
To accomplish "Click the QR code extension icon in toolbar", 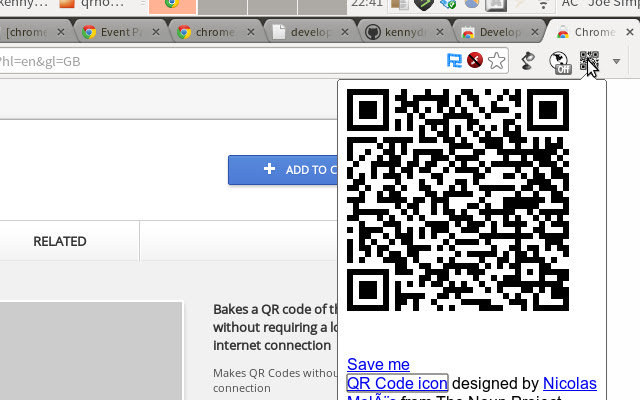I will 589,61.
